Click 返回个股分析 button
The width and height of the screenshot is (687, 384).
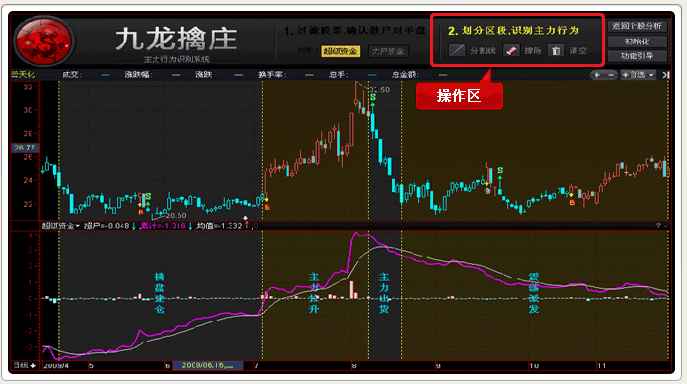tap(637, 26)
